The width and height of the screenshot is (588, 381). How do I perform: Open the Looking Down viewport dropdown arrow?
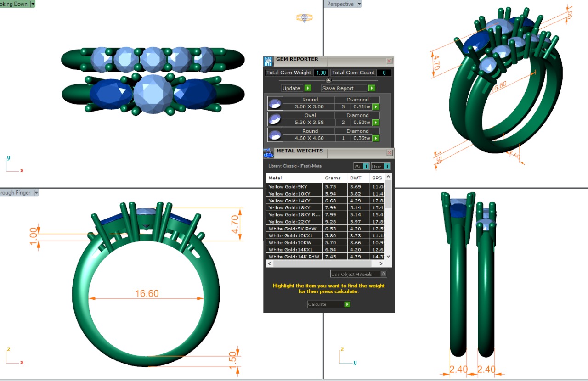pos(33,4)
